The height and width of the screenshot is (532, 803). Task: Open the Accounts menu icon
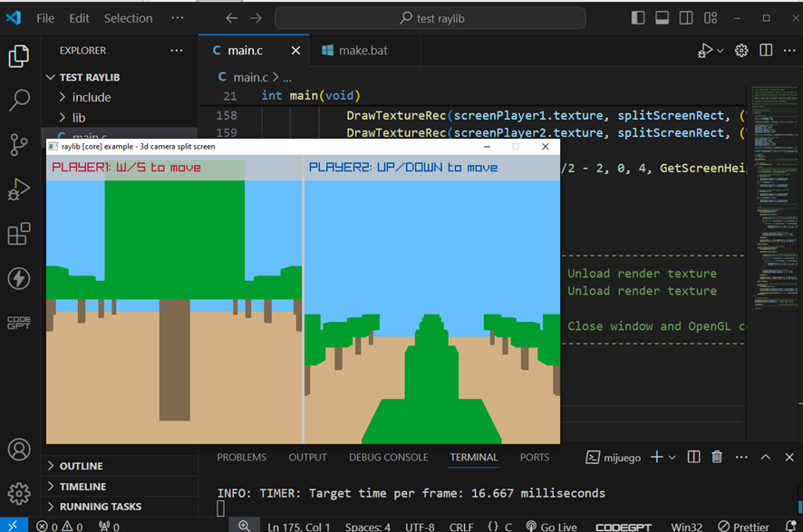tap(19, 450)
